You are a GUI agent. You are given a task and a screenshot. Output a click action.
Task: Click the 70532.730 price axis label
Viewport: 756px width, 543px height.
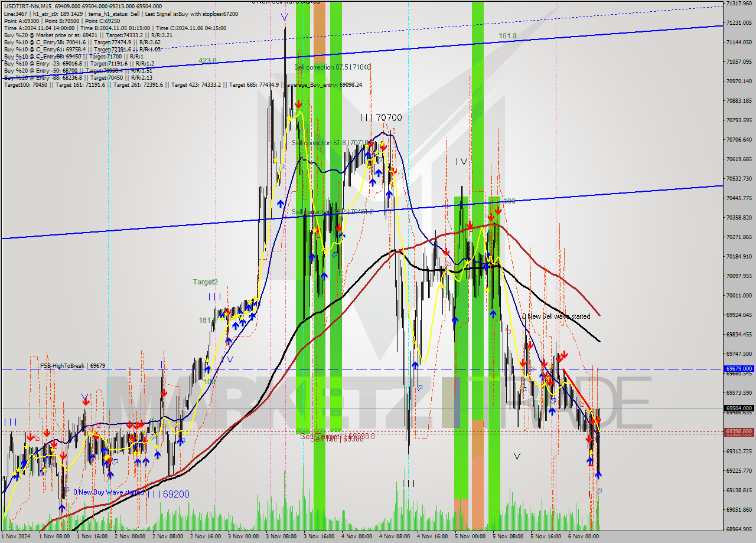click(x=739, y=179)
